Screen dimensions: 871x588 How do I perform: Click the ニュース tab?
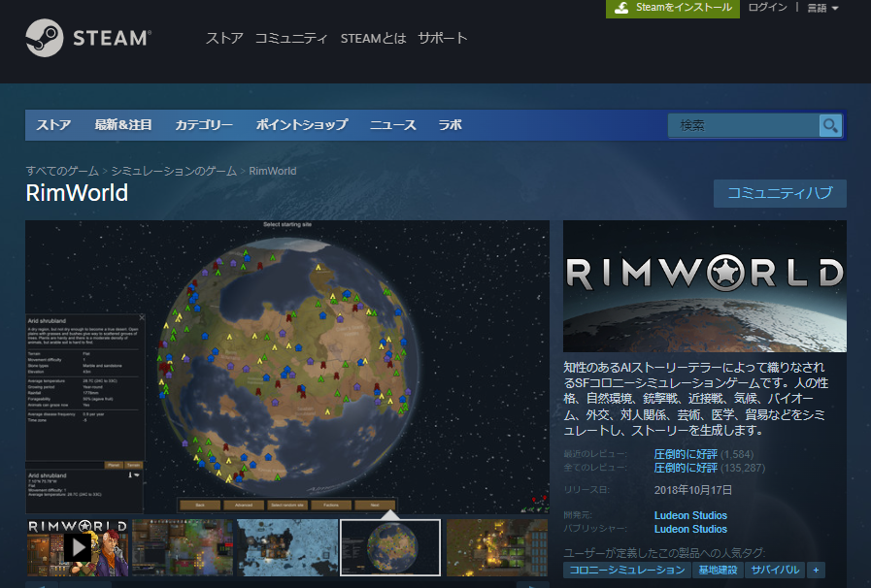[392, 125]
